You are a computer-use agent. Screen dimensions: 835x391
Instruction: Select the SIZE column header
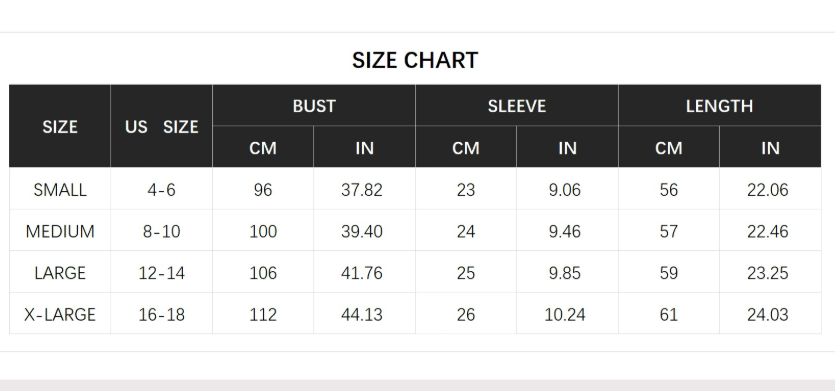point(60,126)
